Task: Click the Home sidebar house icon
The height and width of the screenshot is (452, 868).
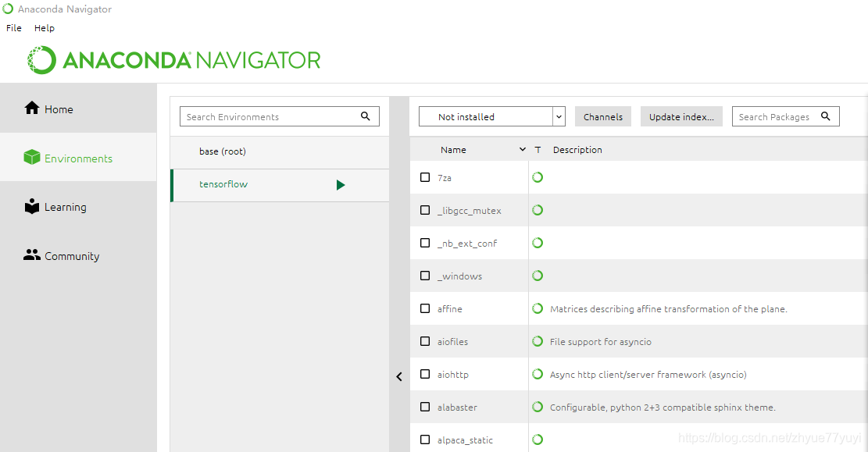Action: click(x=32, y=108)
